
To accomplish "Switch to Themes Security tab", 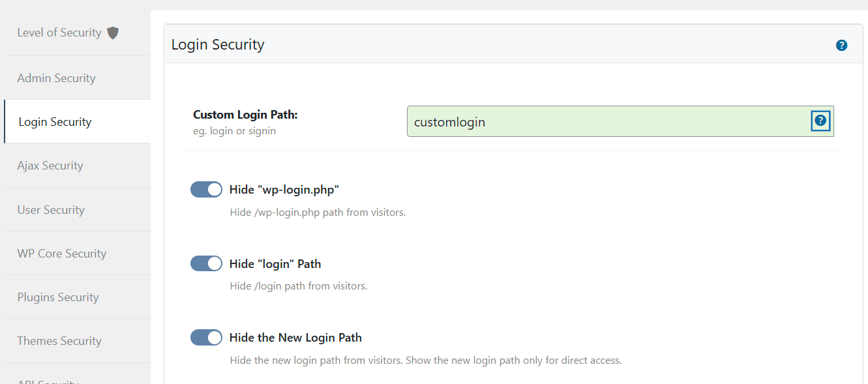I will tap(59, 341).
